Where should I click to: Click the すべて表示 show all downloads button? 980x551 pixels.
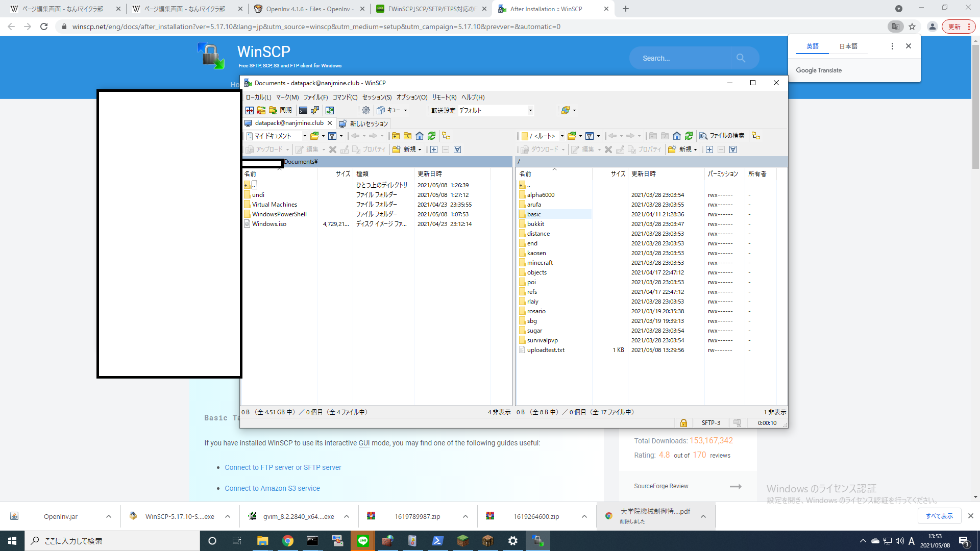coord(939,516)
